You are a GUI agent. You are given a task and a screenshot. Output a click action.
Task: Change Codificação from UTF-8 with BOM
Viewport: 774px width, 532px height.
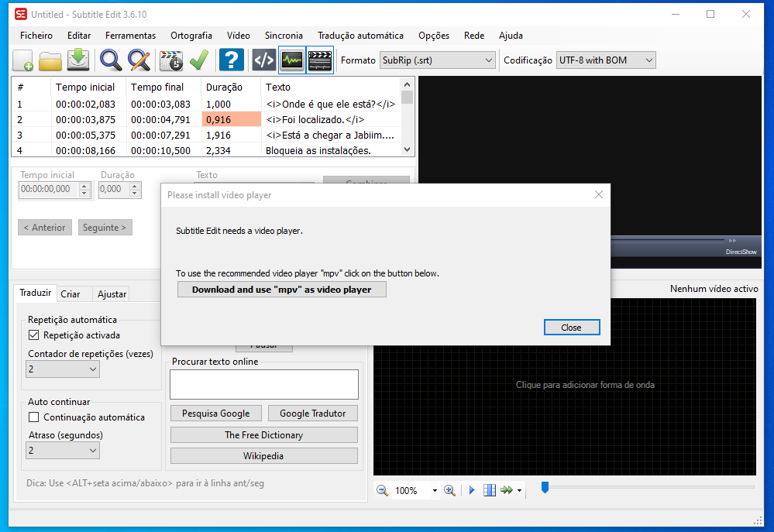pyautogui.click(x=606, y=60)
